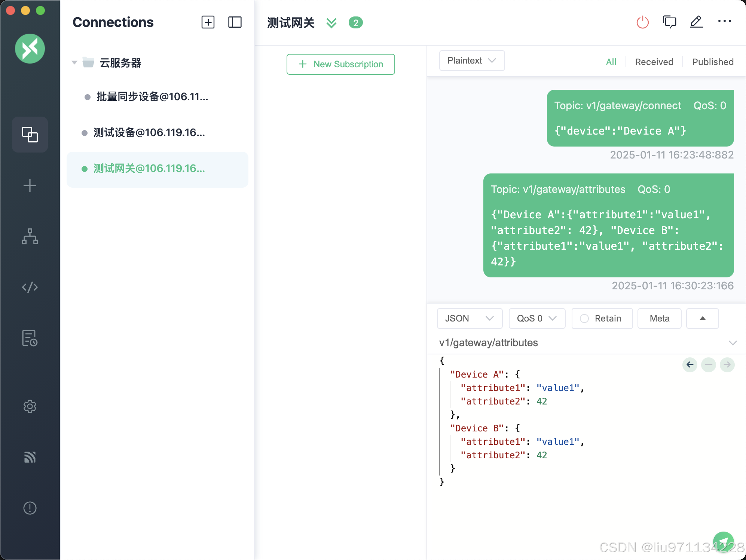Click the New Subscription button
The image size is (746, 560).
click(340, 64)
